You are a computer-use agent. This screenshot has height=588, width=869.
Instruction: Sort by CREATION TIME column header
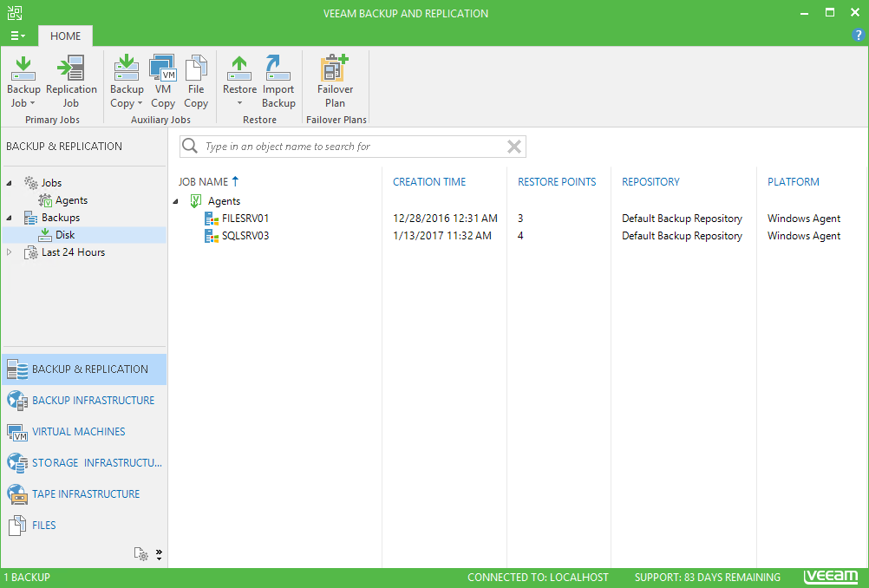pyautogui.click(x=429, y=182)
